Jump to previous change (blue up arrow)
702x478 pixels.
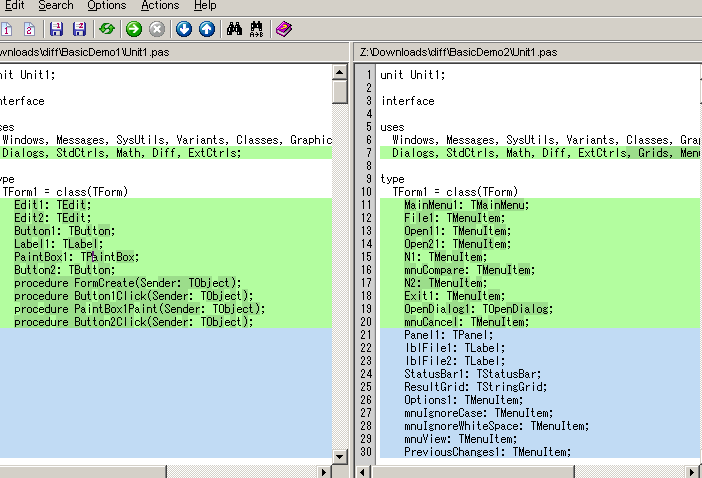[206, 29]
